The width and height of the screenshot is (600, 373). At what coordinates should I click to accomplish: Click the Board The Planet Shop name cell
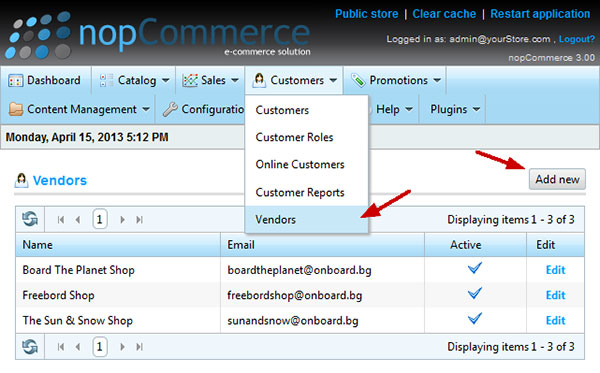point(118,270)
